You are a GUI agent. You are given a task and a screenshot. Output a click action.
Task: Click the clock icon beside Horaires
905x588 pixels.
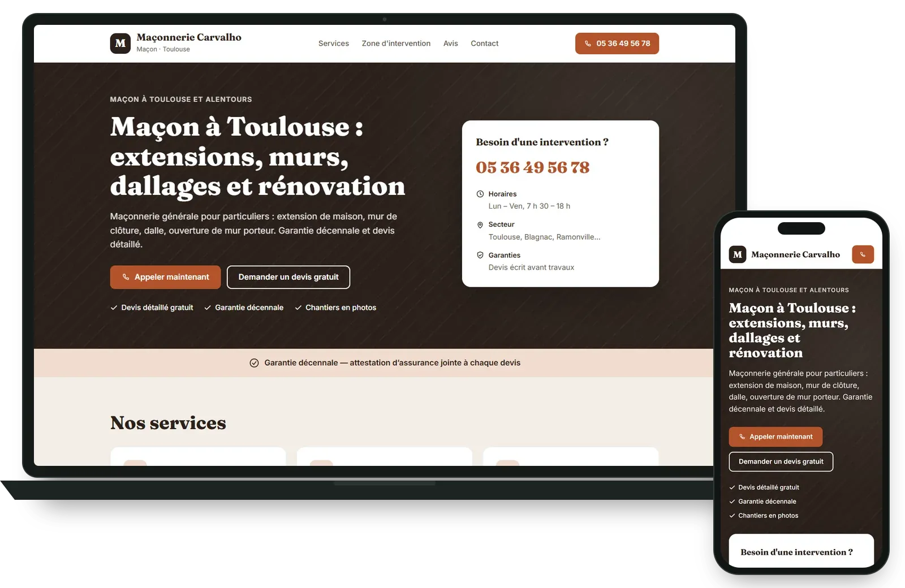480,194
